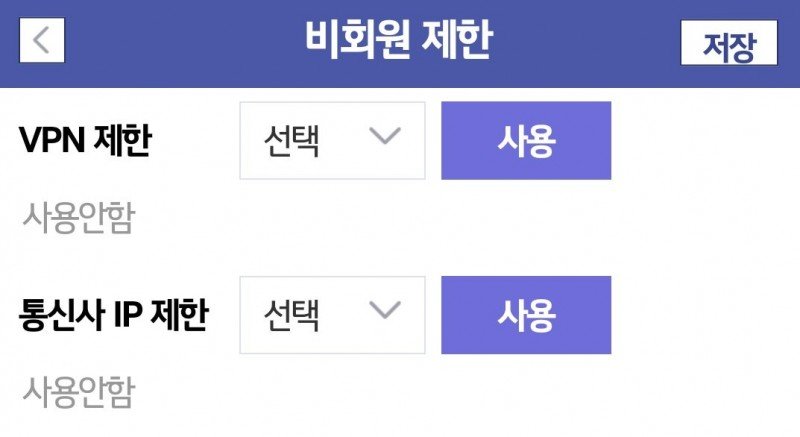Click the chevron in VPN 제한 dropdown
This screenshot has height=437, width=800.
tap(385, 136)
